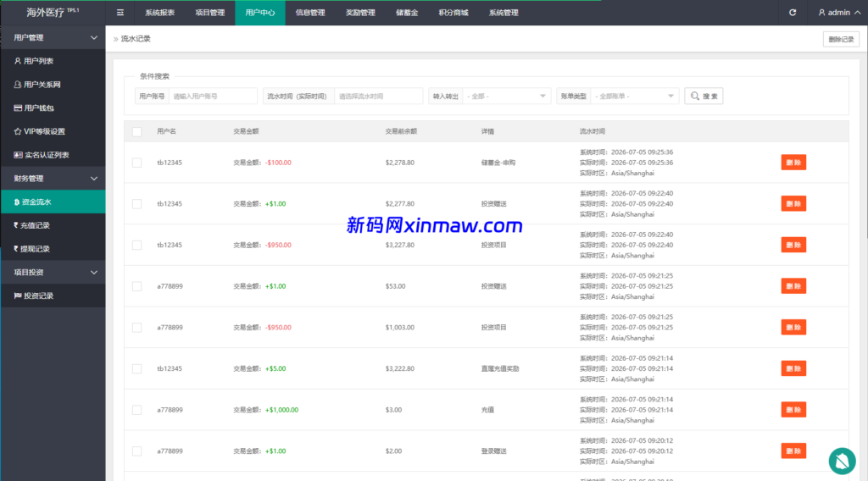
Task: Open the 奖励管理 top menu
Action: pos(360,13)
